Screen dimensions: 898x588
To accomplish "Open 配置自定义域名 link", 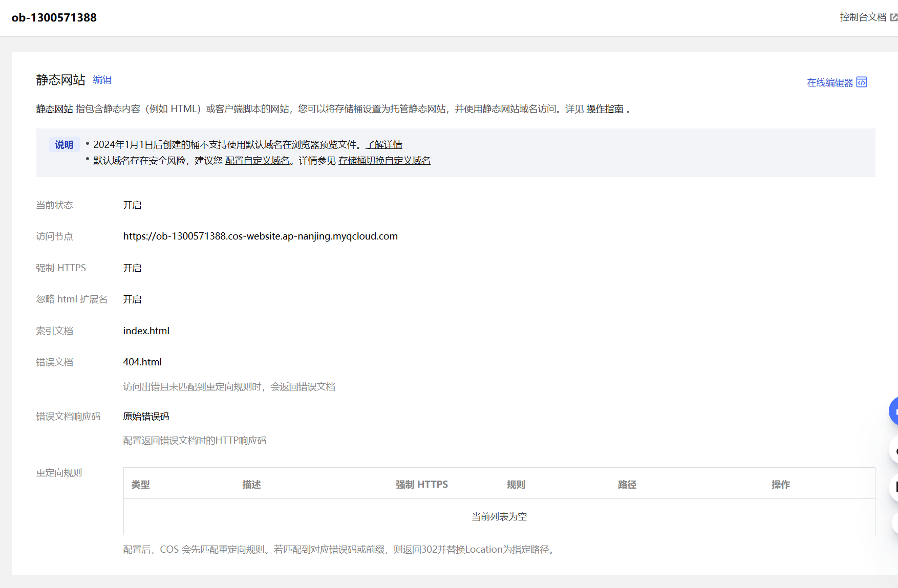I will 258,161.
